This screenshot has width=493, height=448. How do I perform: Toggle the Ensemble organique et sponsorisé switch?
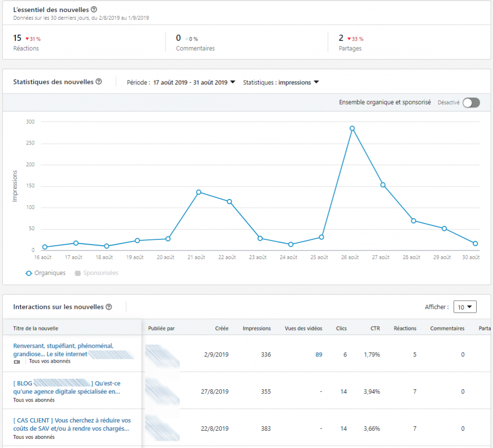pyautogui.click(x=471, y=103)
